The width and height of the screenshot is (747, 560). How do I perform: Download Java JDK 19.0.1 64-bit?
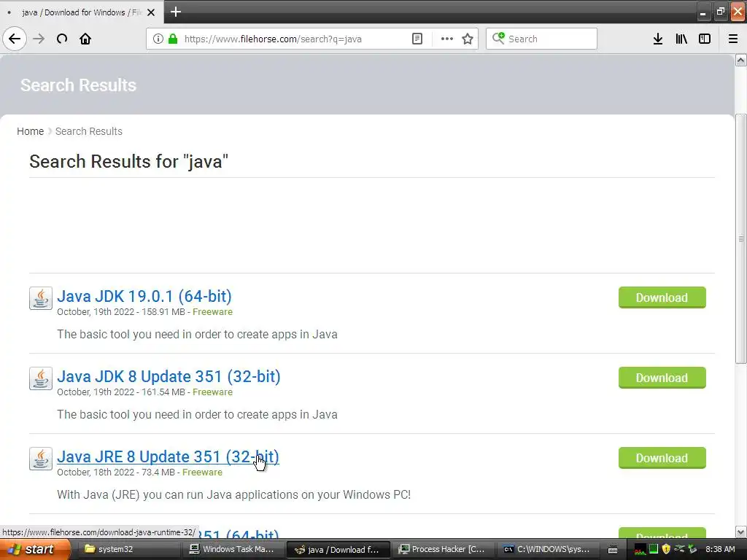click(x=662, y=297)
